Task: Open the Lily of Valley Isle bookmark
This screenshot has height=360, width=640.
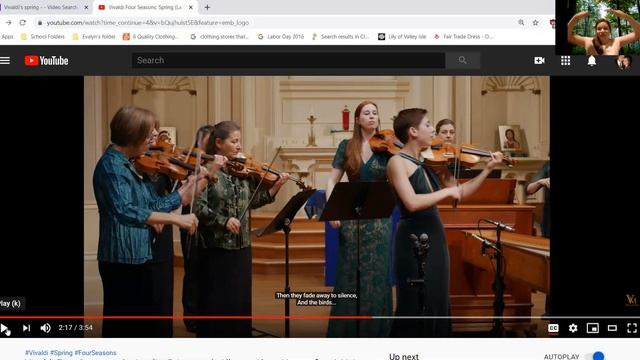Action: tap(402, 37)
